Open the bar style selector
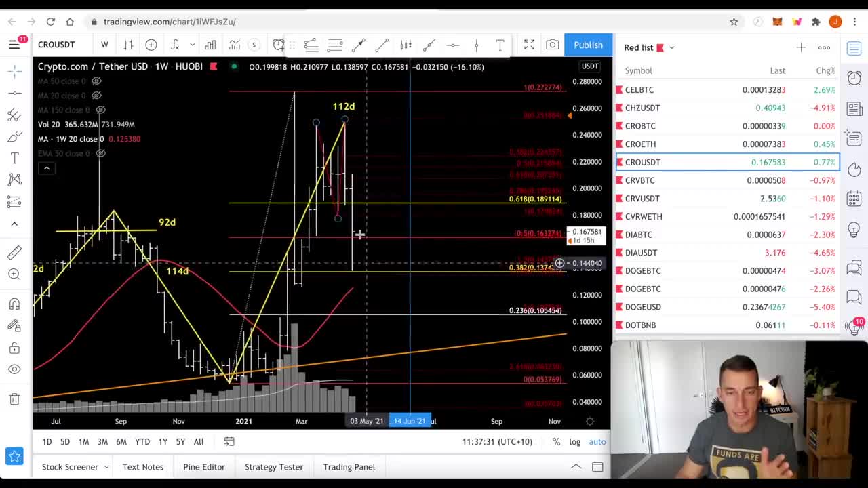The width and height of the screenshot is (868, 488). click(128, 45)
